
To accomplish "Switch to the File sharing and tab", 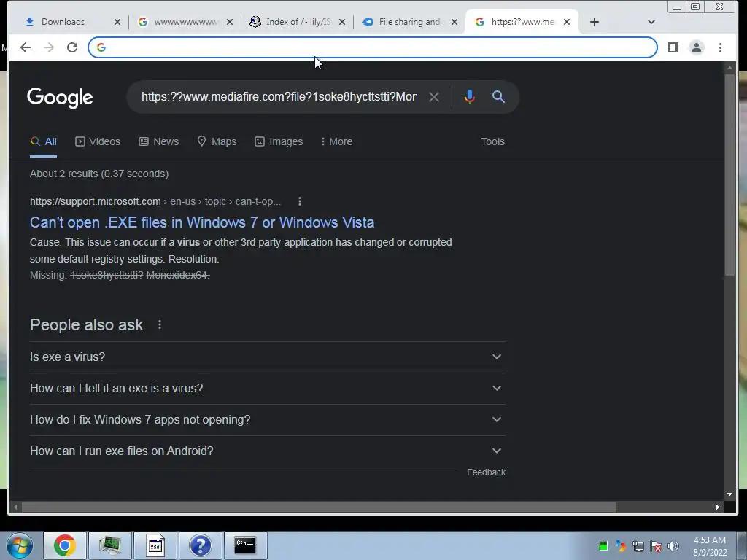I will [x=409, y=22].
